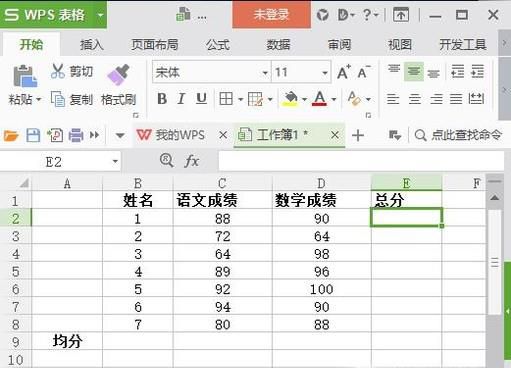
Task: Expand the fill color dropdown arrow
Action: (x=304, y=99)
